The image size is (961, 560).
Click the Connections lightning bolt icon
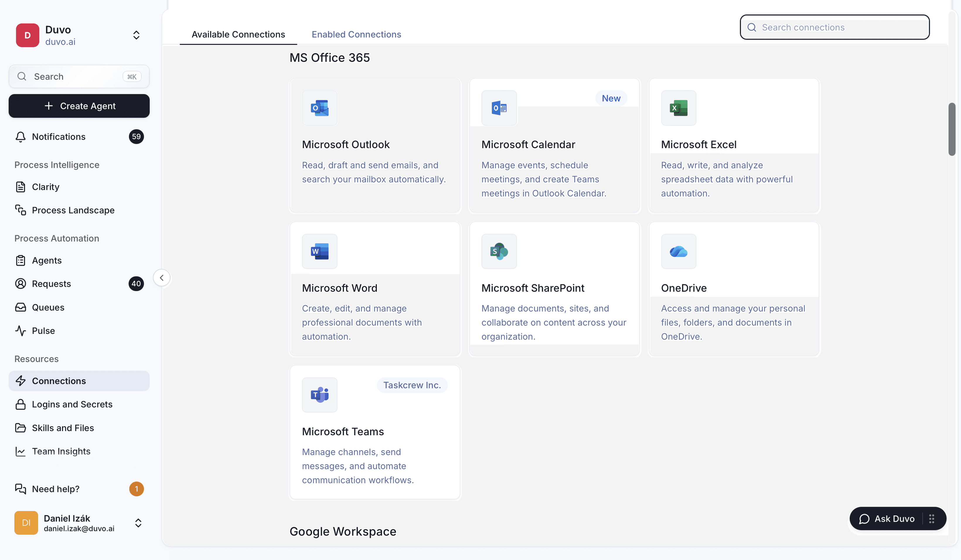click(21, 381)
